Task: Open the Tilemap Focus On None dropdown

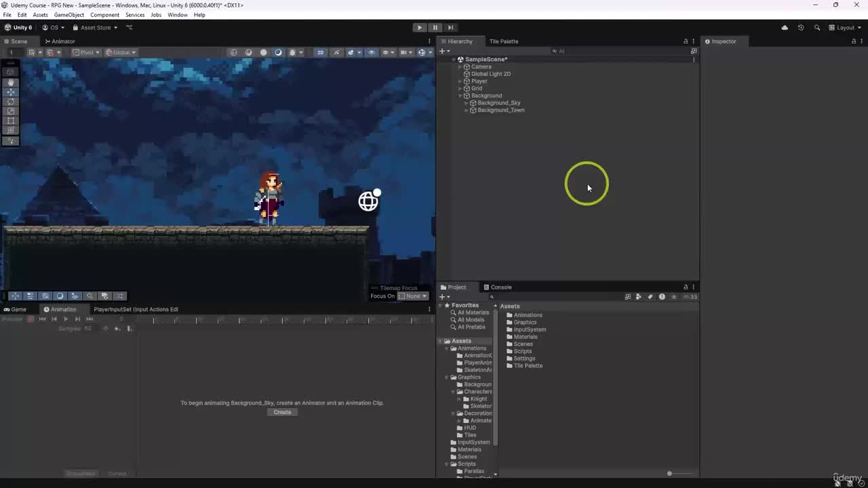Action: tap(413, 296)
